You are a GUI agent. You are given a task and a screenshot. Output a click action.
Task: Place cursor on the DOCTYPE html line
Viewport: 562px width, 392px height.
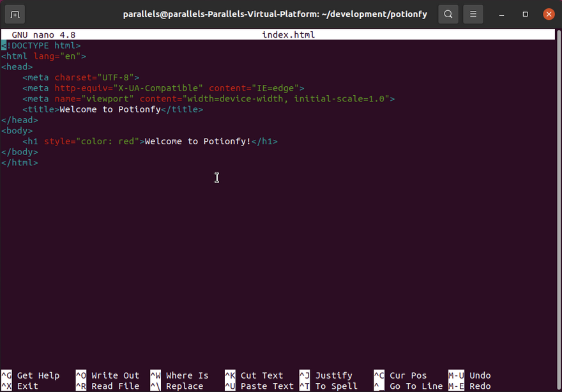[41, 45]
